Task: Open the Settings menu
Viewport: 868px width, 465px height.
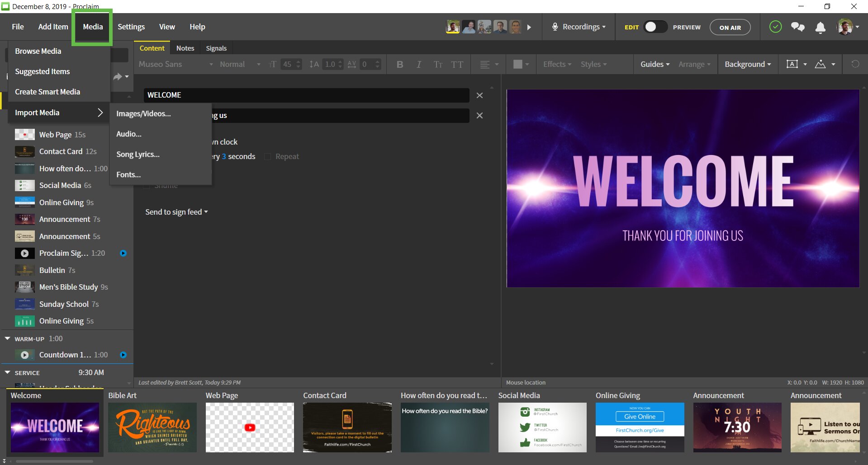Action: pos(131,27)
